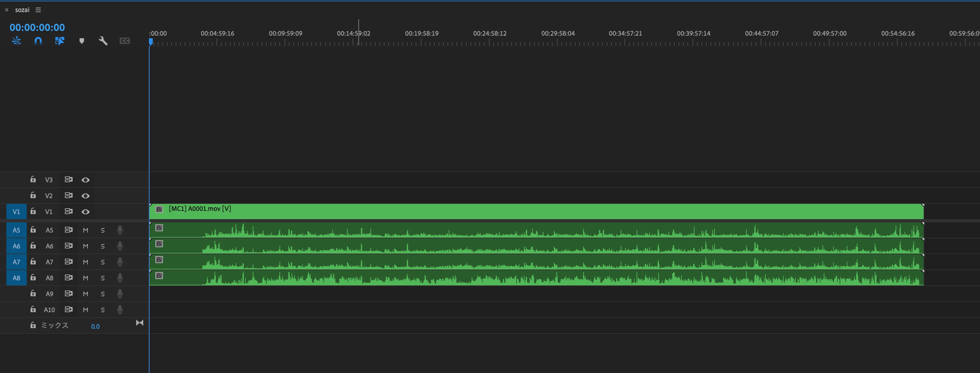Image resolution: width=980 pixels, height=373 pixels.
Task: Select the sozai sequence tab
Action: click(x=22, y=10)
